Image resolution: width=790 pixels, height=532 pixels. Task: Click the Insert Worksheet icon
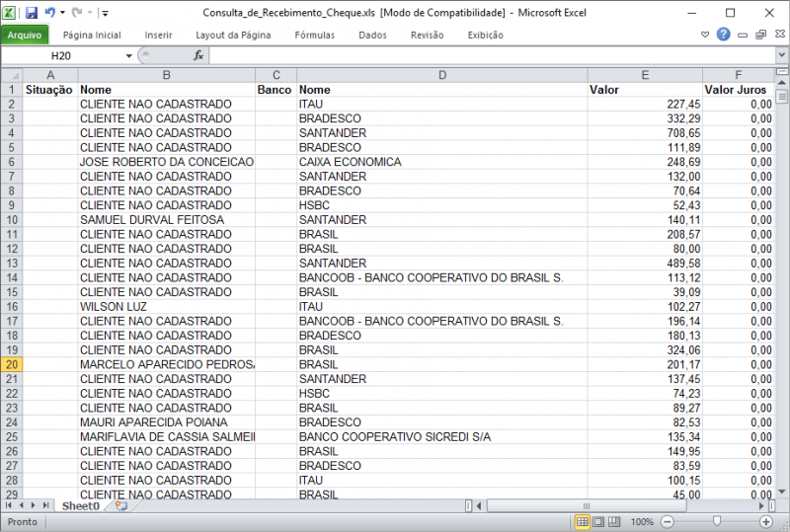point(120,505)
